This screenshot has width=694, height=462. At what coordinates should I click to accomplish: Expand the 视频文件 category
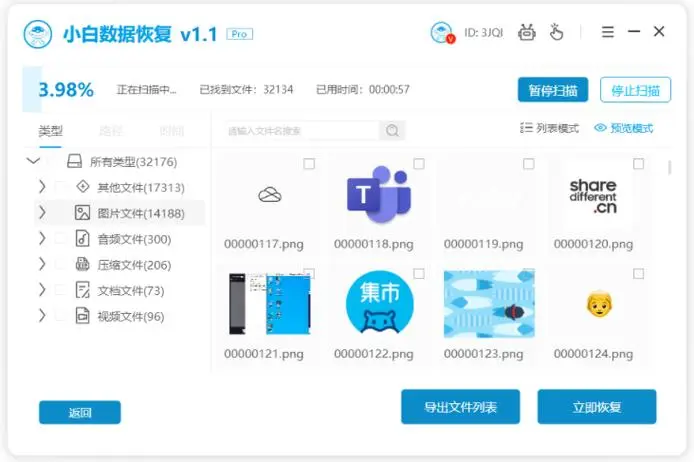point(42,316)
